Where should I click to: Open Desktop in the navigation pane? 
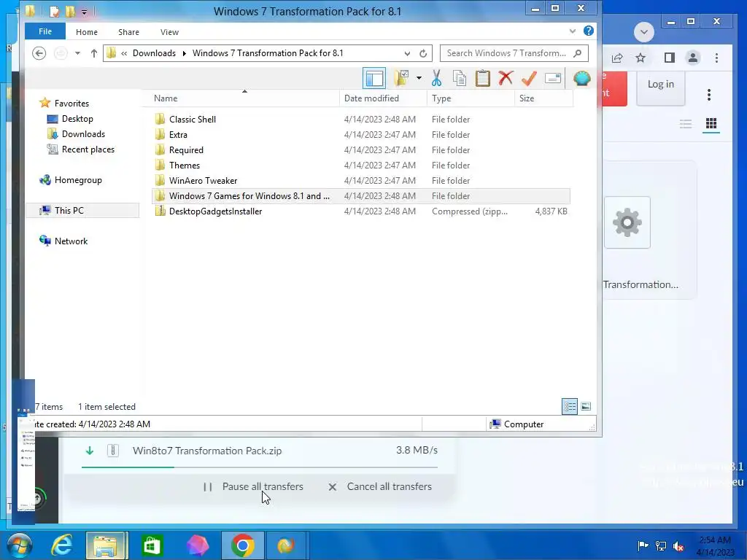click(77, 119)
